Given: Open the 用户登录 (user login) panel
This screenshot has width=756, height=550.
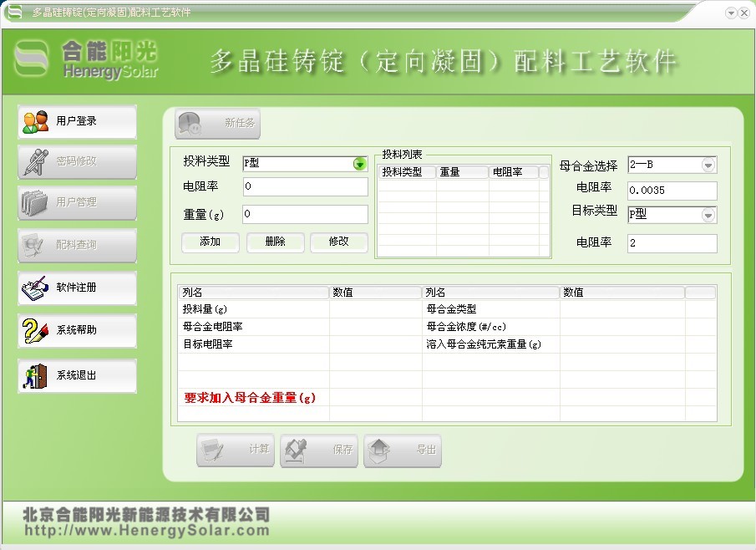Looking at the screenshot, I should (75, 122).
